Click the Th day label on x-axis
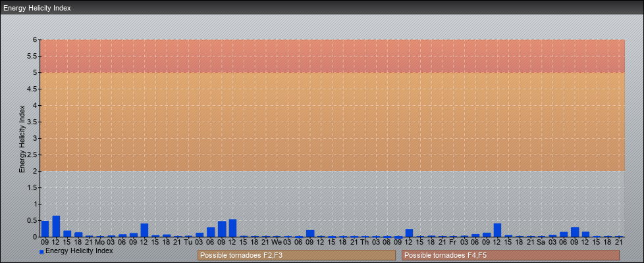 click(x=365, y=242)
